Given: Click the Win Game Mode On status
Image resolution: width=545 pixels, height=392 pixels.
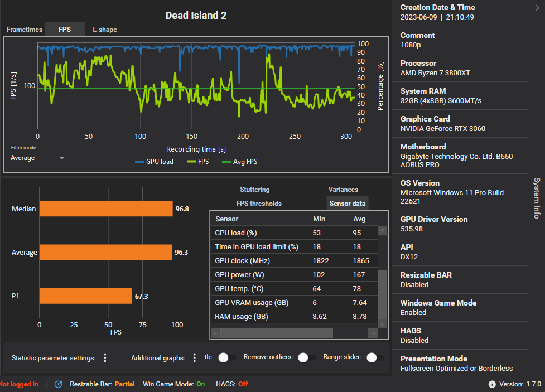Looking at the screenshot, I should coord(201,384).
